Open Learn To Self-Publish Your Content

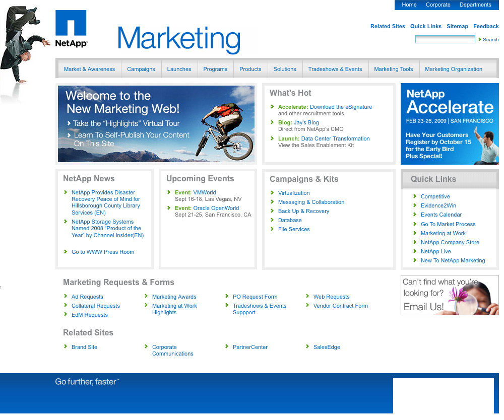click(129, 139)
